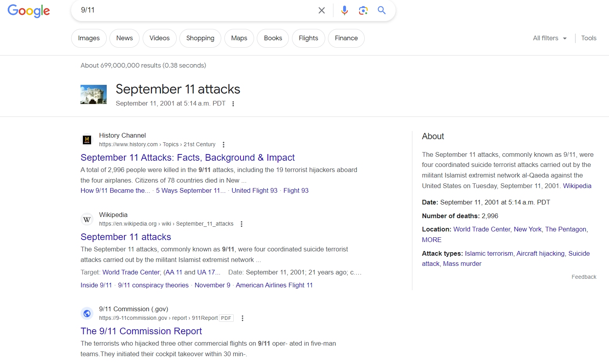Open the Inside 9/11 sitelink

(96, 285)
